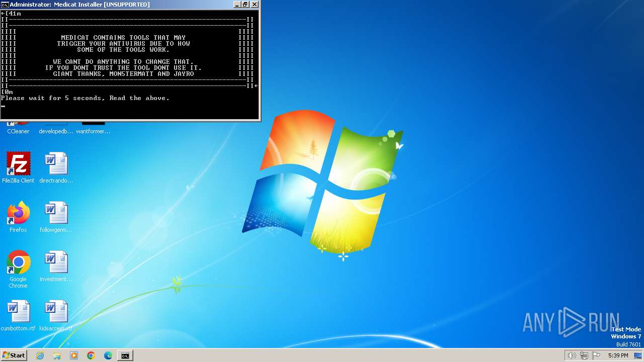The image size is (644, 362).
Task: Click 'MEDICAT CONTAINS TOOLS THAT MAY' text
Action: point(123,38)
